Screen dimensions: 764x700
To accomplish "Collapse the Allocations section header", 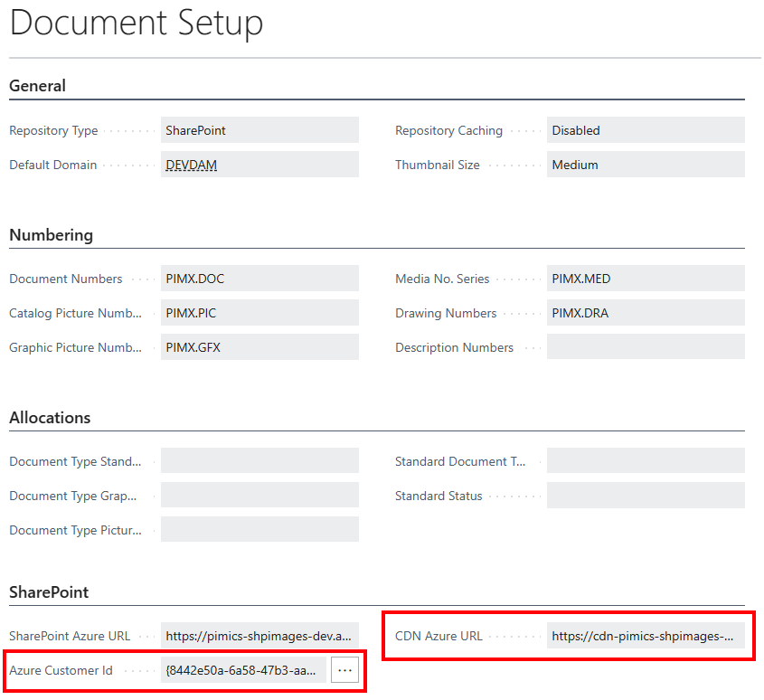I will click(50, 418).
